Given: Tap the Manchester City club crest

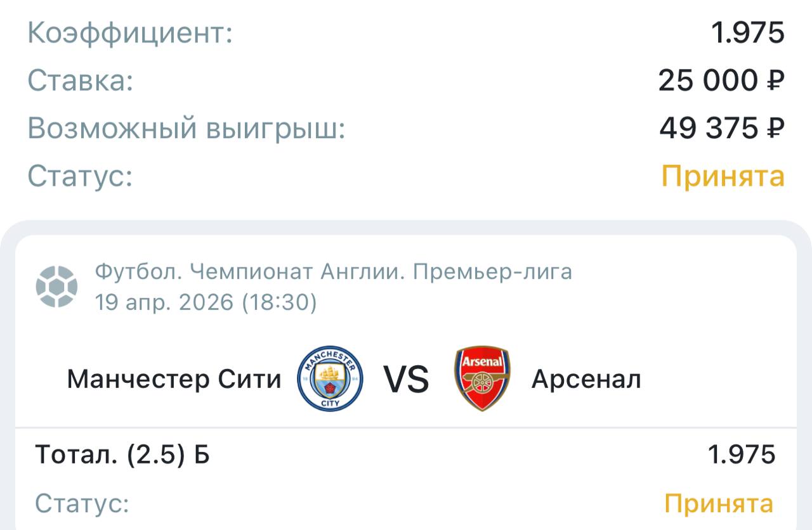Looking at the screenshot, I should pos(330,378).
